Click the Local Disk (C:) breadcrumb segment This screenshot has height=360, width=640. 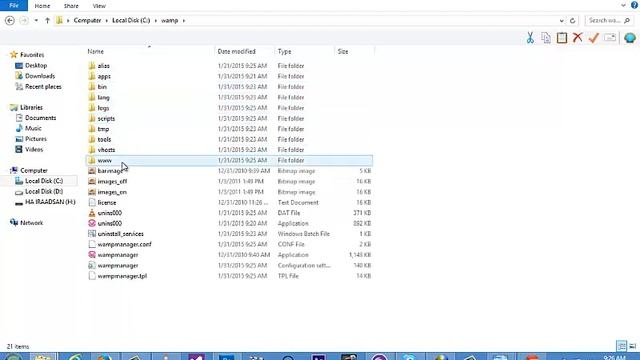click(x=131, y=20)
